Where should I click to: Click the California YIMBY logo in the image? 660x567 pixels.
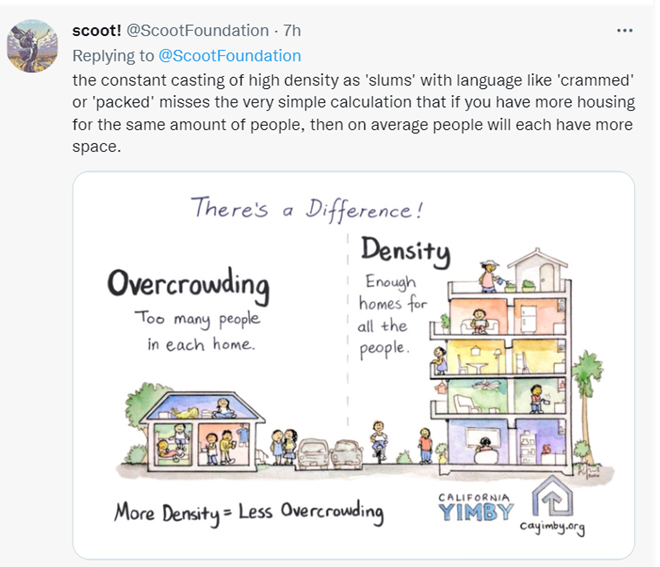(x=477, y=507)
